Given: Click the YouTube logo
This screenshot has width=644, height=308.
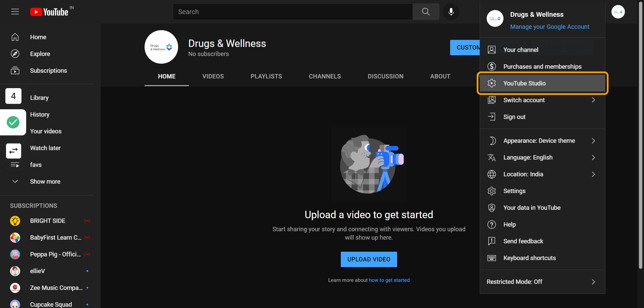Looking at the screenshot, I should 49,12.
